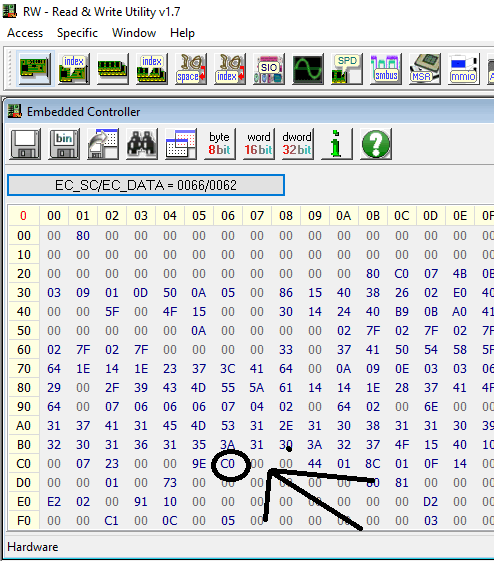Select value B9 in row 40
Viewport: 494px width, 561px height.
click(402, 312)
